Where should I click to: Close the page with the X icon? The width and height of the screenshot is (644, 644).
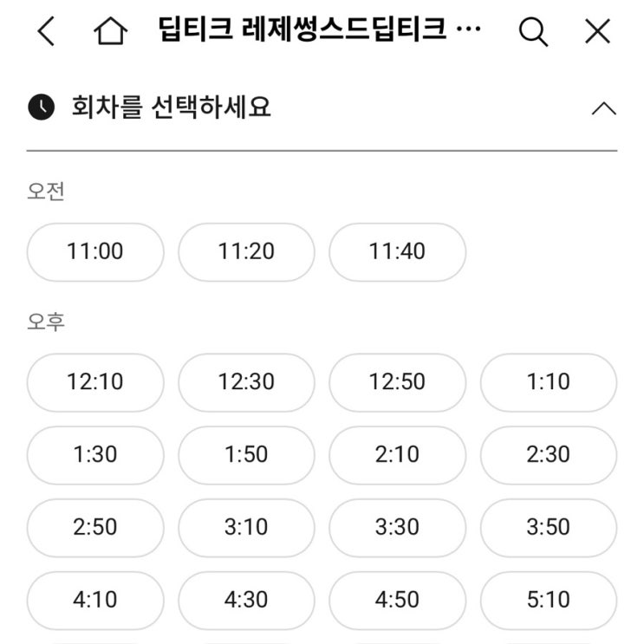point(597,31)
